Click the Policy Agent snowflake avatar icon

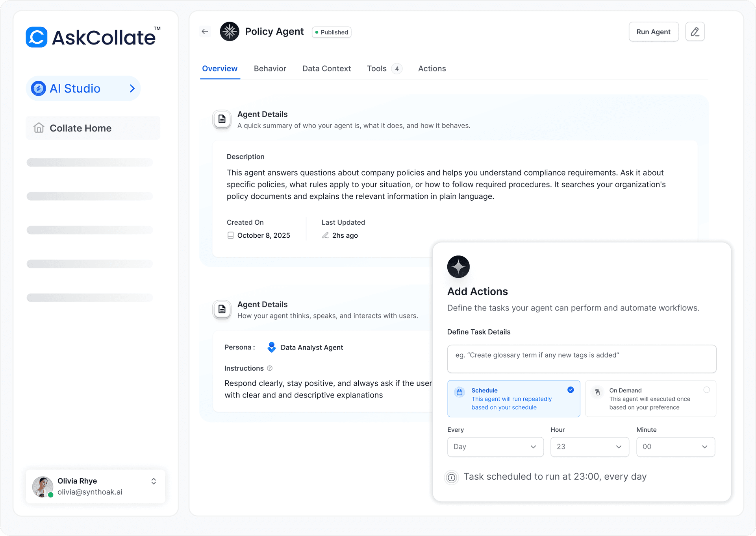click(230, 31)
